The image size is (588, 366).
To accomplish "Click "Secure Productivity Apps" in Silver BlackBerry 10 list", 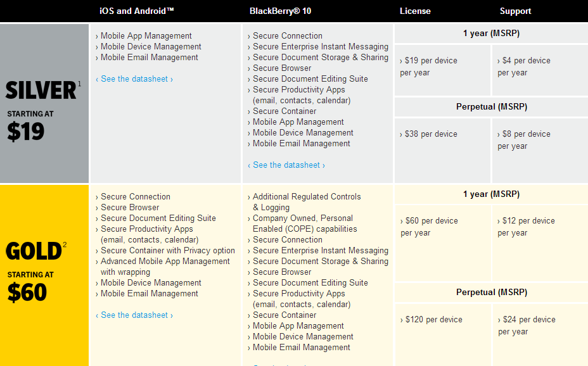I will pos(298,90).
